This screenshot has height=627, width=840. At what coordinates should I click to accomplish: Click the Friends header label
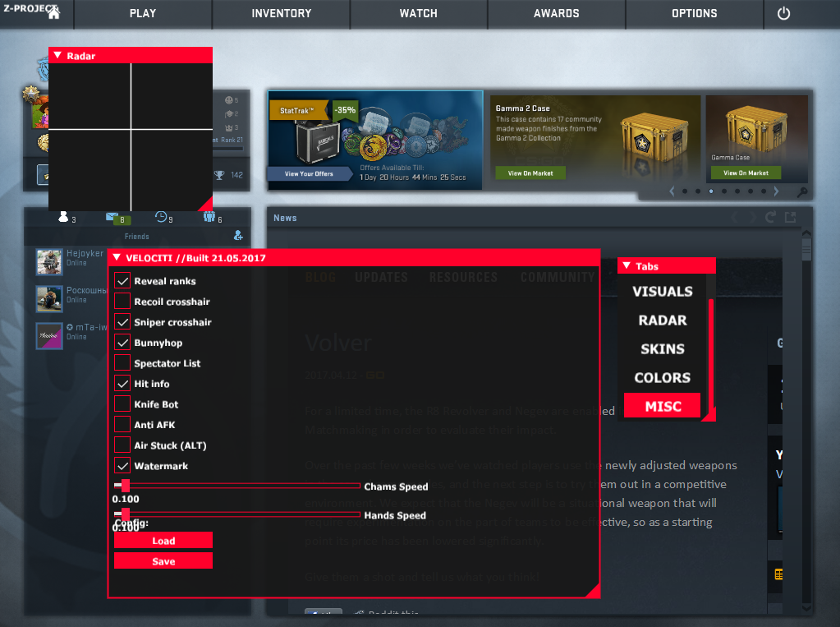click(x=136, y=236)
